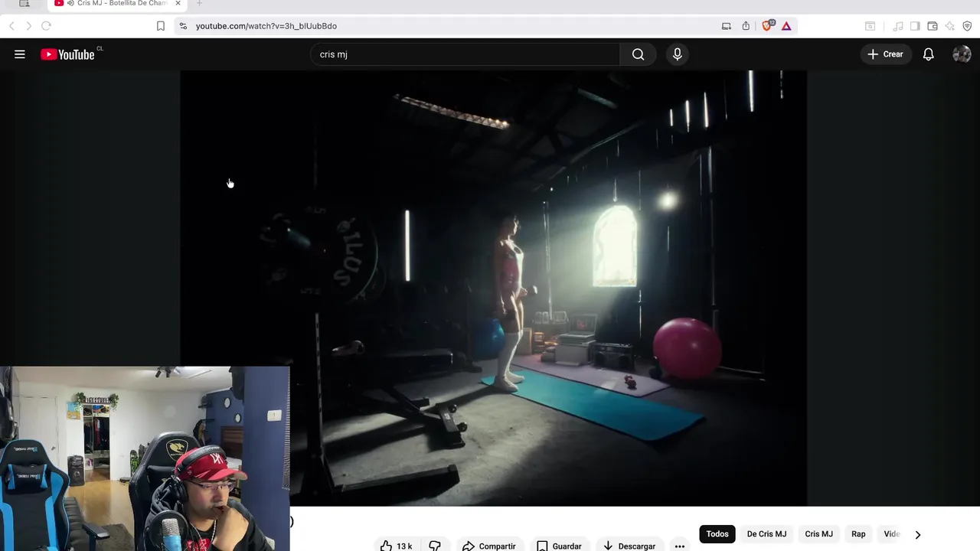980x551 pixels.
Task: Open the Brave VPN shield icon
Action: pyautogui.click(x=967, y=26)
